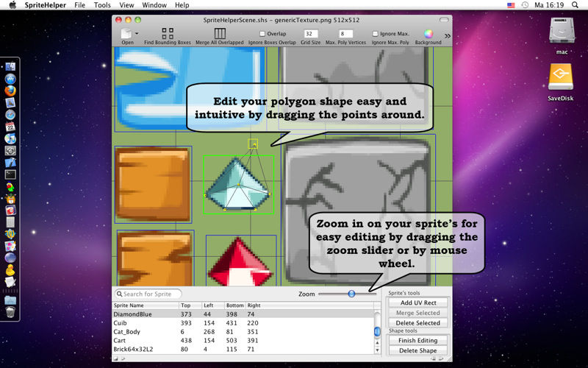Open the Tools menu

point(102,5)
